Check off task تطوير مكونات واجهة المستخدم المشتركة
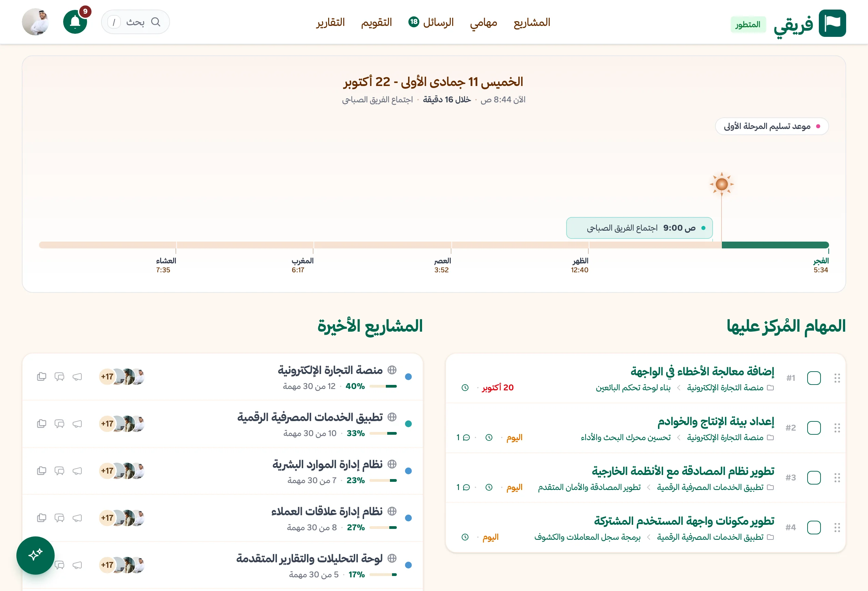868x591 pixels. [814, 528]
